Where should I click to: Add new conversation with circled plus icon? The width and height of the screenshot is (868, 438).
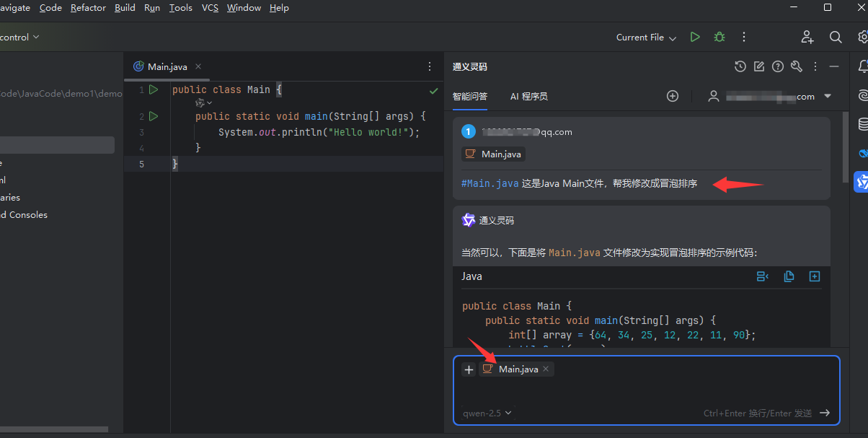point(673,96)
